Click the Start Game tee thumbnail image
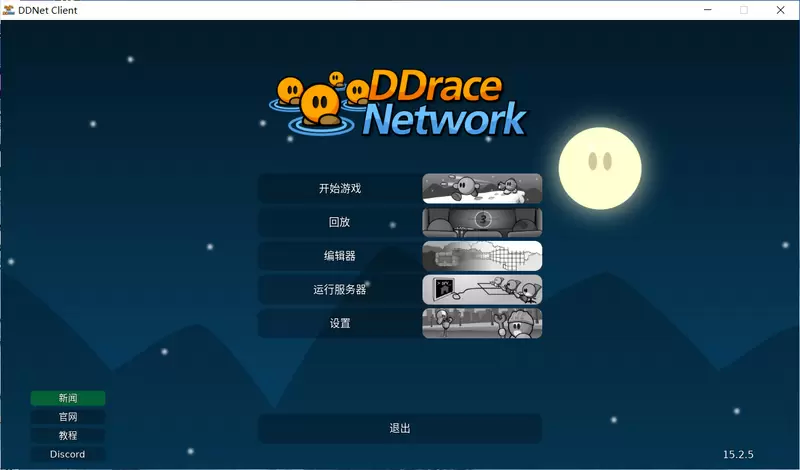 (482, 188)
